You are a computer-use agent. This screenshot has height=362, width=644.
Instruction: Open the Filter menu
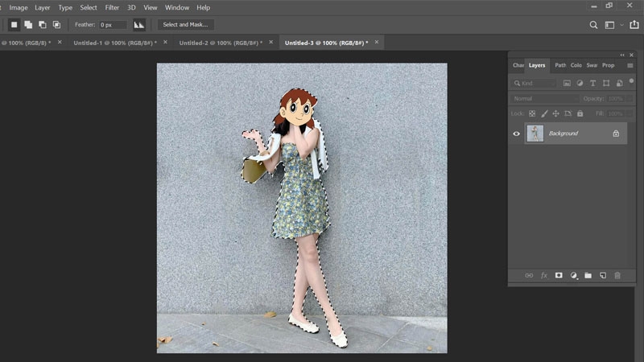coord(112,7)
